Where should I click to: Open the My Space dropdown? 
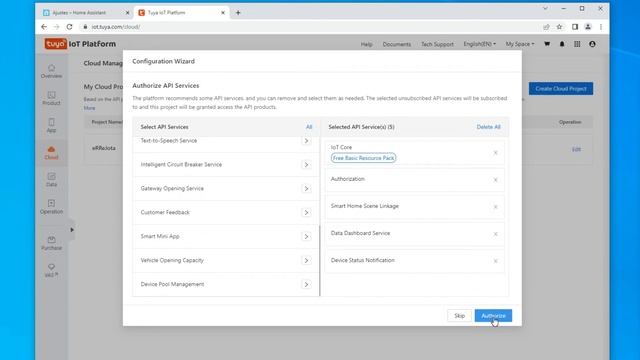point(520,44)
